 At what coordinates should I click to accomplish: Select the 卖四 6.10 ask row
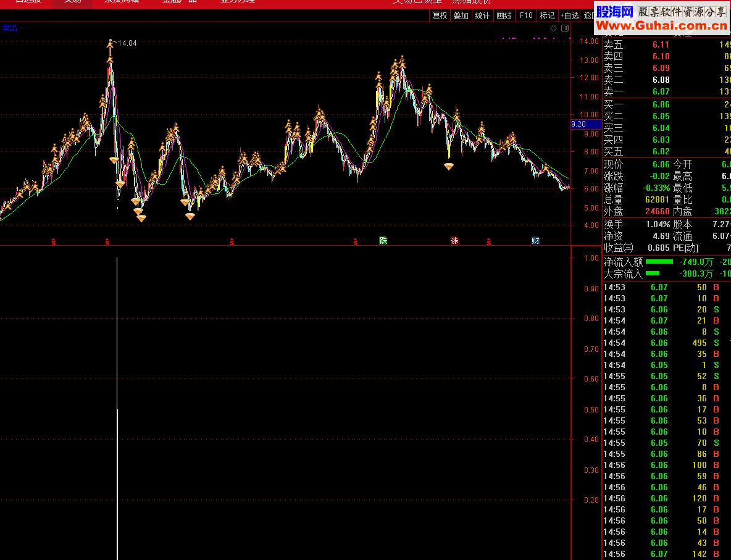(667, 56)
